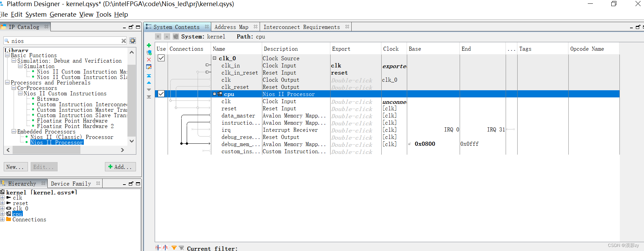Screen dimensions: 644x251
Task: Click the gray clear-filter funnel icon
Action: [x=181, y=248]
